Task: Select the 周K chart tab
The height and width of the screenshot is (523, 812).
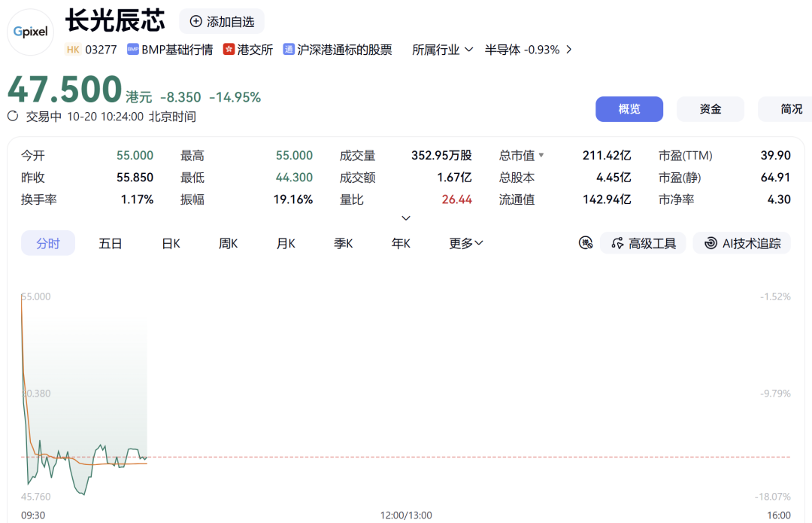Action: (228, 243)
